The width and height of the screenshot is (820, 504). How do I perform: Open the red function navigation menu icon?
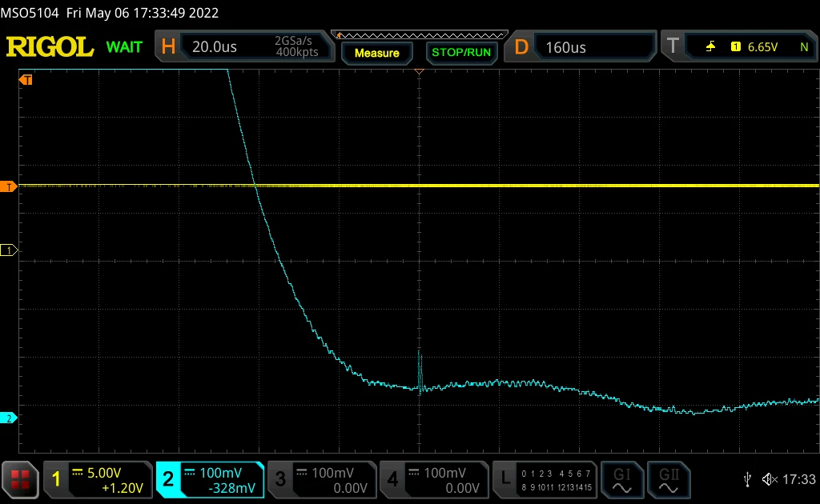20,479
